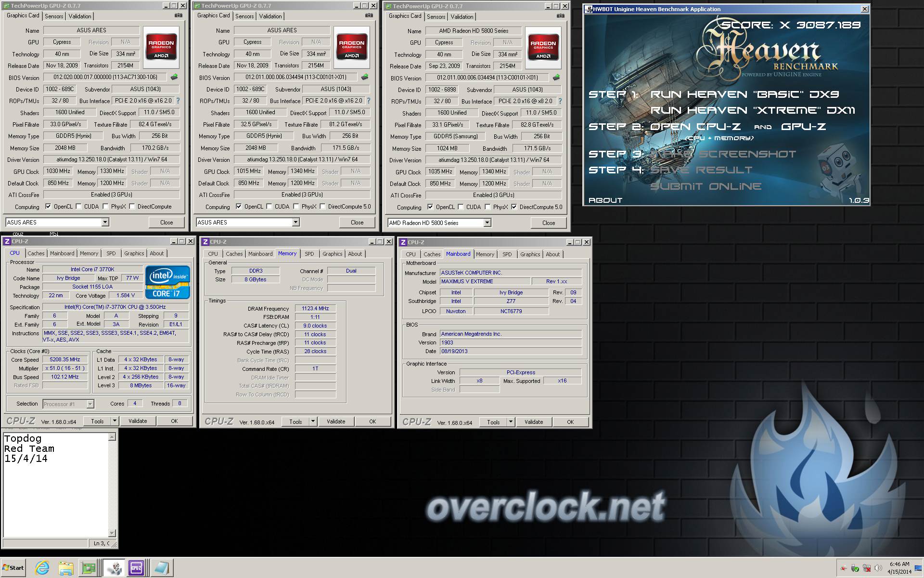Click Run Heaven "Basic" DX9 in HWBOT window
Viewport: 924px width, 578px height.
click(744, 94)
